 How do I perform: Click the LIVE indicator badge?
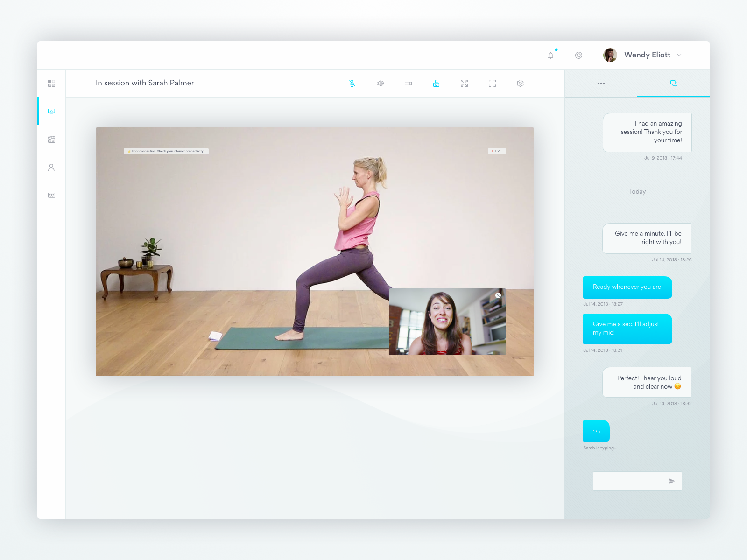(497, 151)
